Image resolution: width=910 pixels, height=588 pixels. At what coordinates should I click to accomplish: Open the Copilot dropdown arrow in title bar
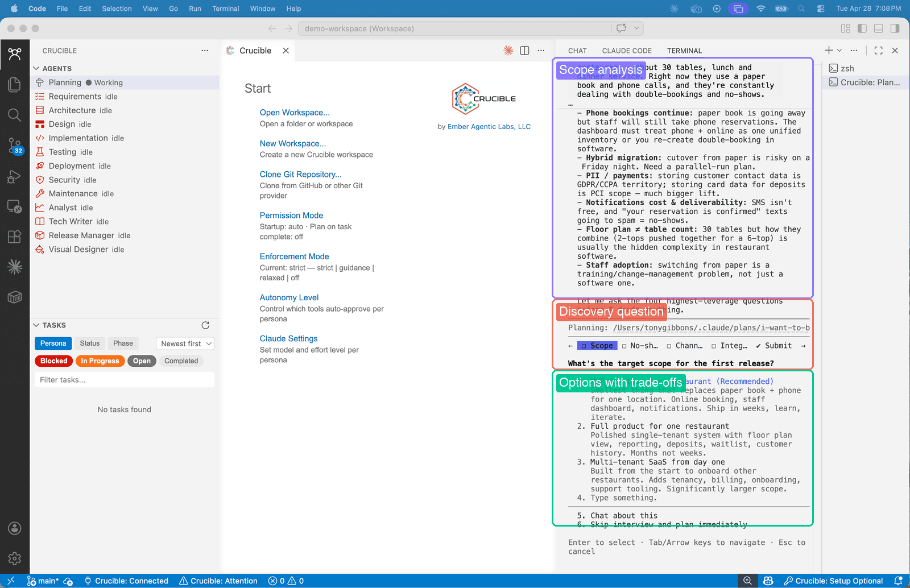point(637,28)
